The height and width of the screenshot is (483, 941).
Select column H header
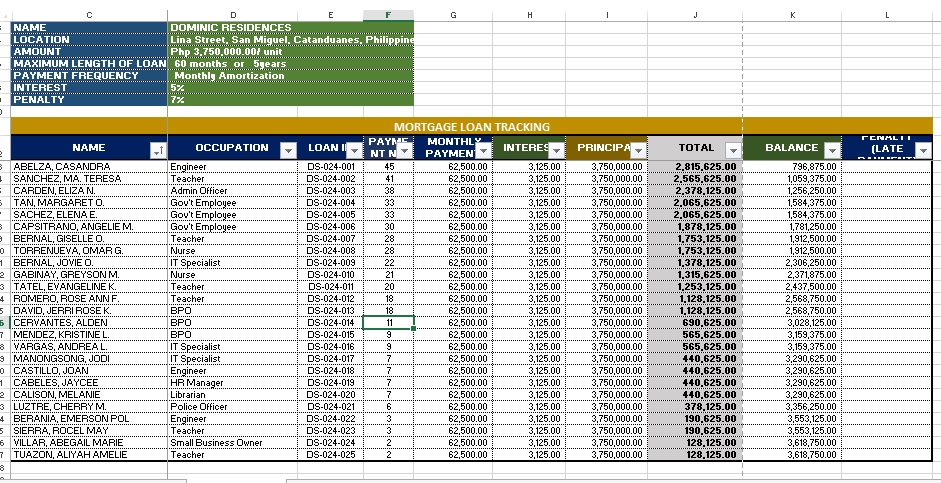529,15
